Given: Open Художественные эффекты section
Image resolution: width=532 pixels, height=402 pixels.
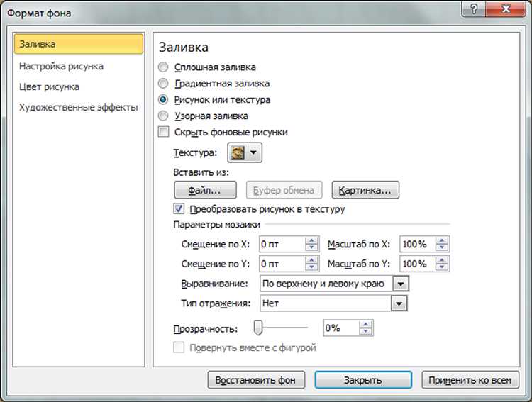Looking at the screenshot, I should pyautogui.click(x=78, y=108).
